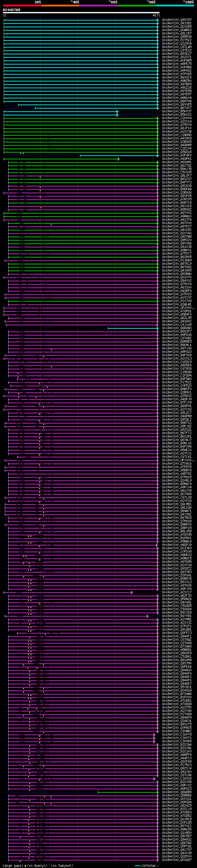Click on UniRef100_A9XAM1 text
This screenshot has height=868, width=197.
pos(176,162)
